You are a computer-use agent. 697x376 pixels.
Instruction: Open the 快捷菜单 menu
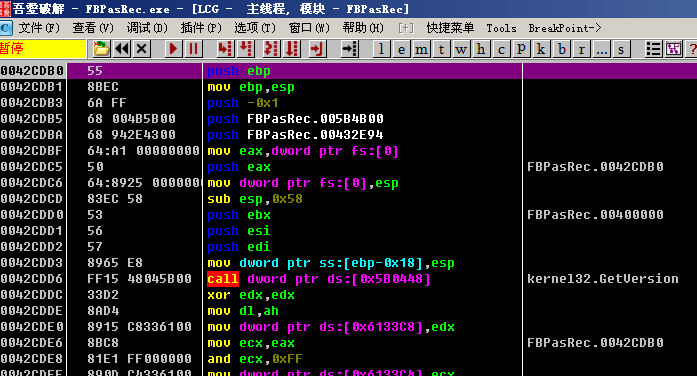click(x=450, y=28)
